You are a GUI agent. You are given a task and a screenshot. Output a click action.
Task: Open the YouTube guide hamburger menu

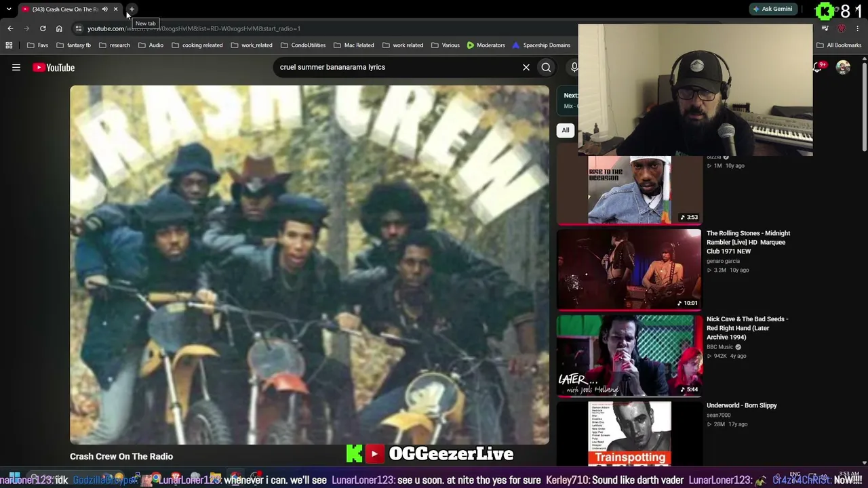click(x=16, y=67)
